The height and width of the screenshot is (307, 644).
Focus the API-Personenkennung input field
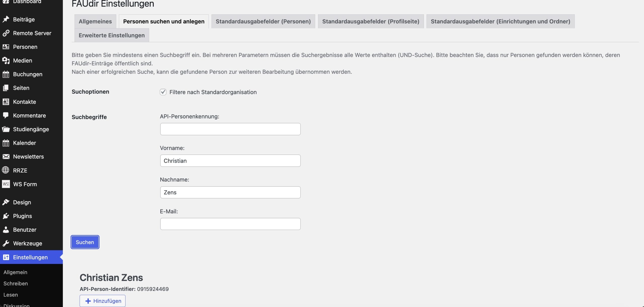click(x=230, y=129)
